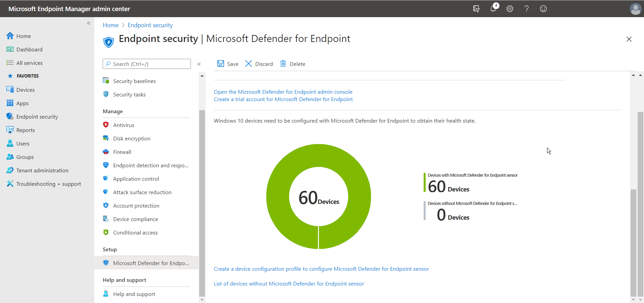Click the submenu vertical scrollbar
Image resolution: width=644 pixels, height=303 pixels.
[202, 203]
